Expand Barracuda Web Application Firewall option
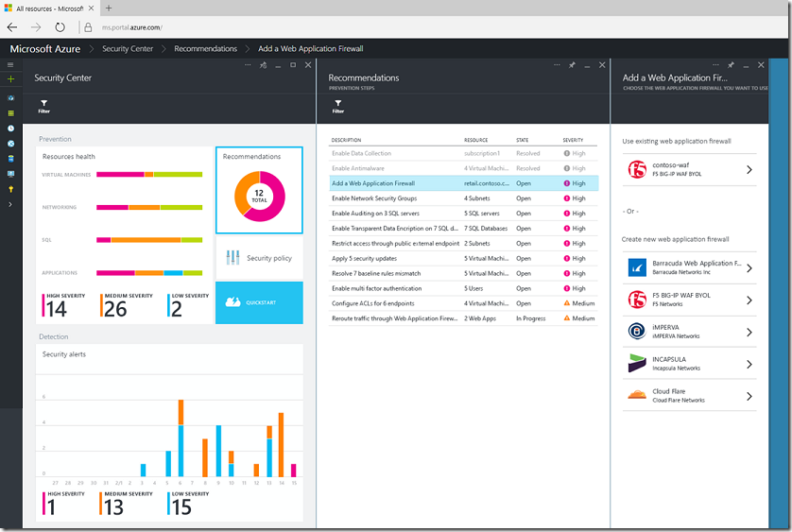 tap(749, 268)
